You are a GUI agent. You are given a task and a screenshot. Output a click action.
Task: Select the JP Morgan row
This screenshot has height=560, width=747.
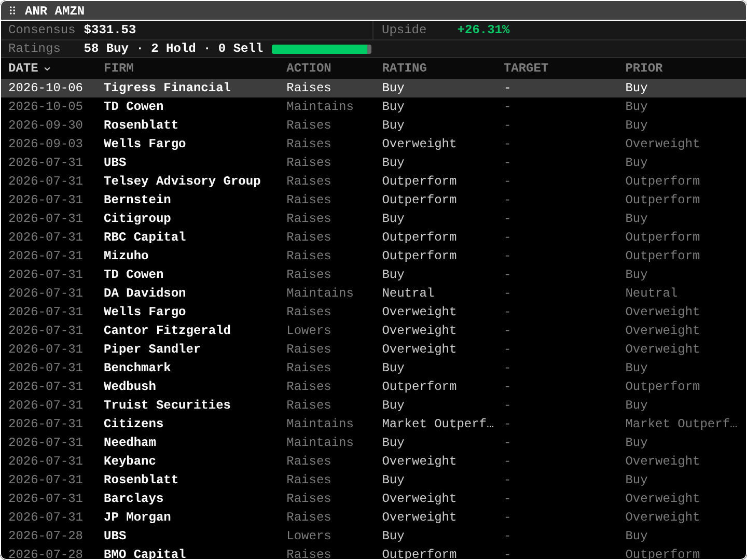[374, 517]
